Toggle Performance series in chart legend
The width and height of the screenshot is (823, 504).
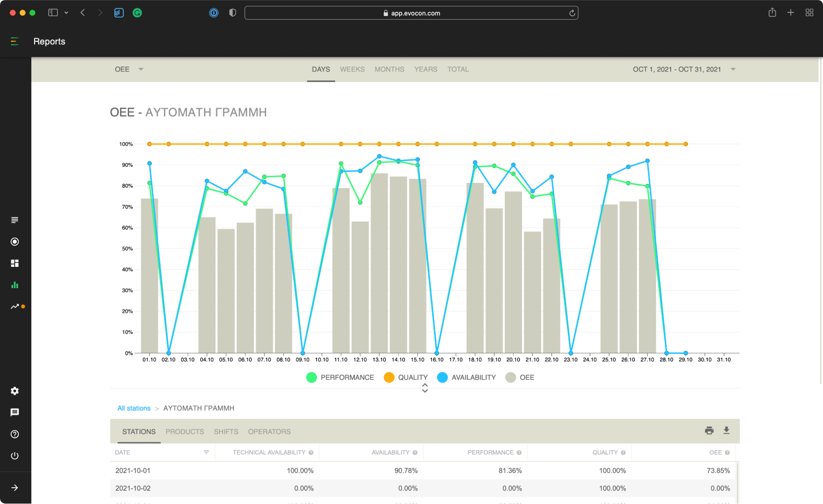[340, 378]
